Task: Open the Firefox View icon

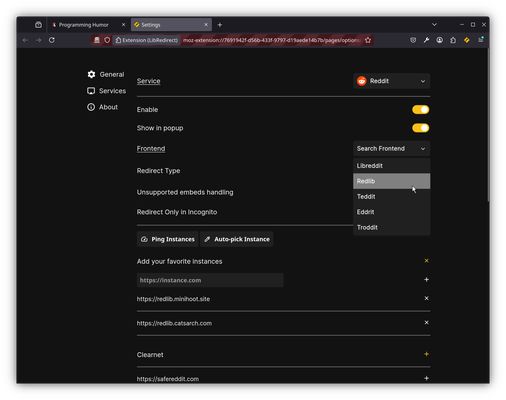Action: 38,25
